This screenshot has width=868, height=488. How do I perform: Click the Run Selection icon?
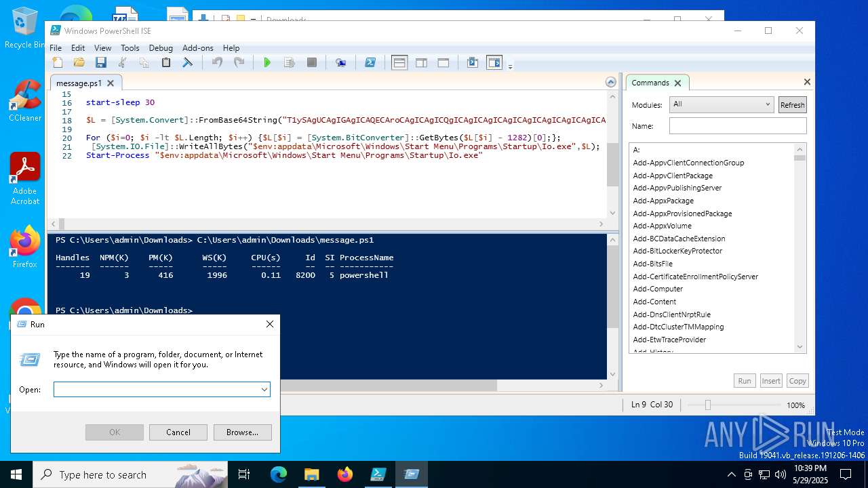point(290,62)
